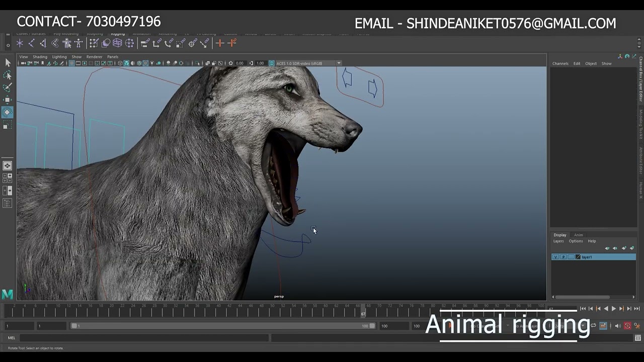Viewport: 644px width, 362px height.
Task: Toggle wireframe cube icon in panel toolbar
Action: point(120,63)
